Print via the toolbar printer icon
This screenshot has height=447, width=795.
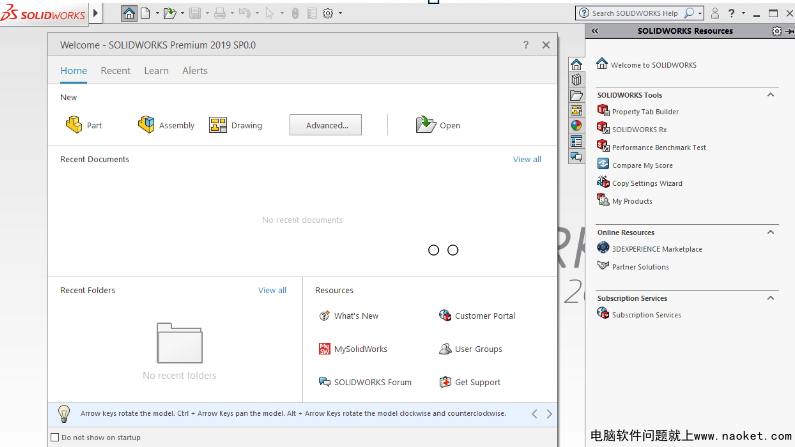click(x=220, y=13)
